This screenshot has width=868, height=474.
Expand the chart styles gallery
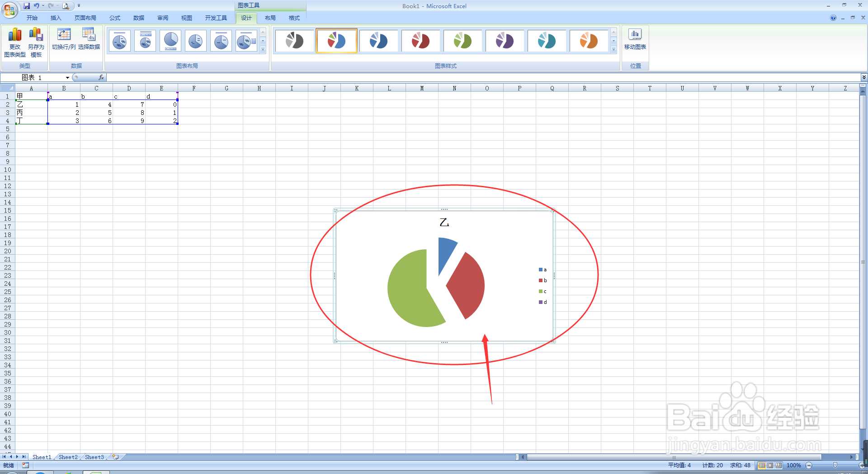(x=613, y=50)
